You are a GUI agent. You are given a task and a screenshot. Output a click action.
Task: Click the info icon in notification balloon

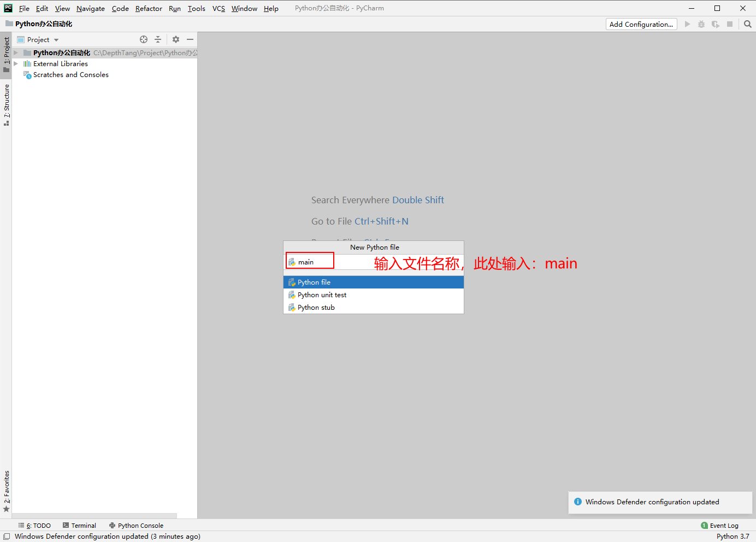coord(578,502)
